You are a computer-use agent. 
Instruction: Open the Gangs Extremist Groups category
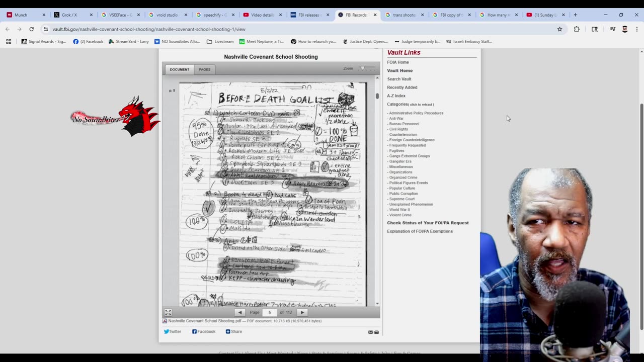(x=410, y=156)
